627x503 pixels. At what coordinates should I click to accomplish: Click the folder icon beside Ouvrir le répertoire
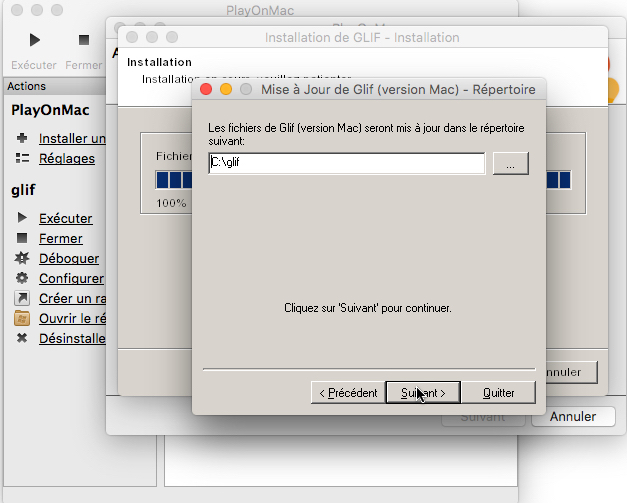tap(21, 318)
